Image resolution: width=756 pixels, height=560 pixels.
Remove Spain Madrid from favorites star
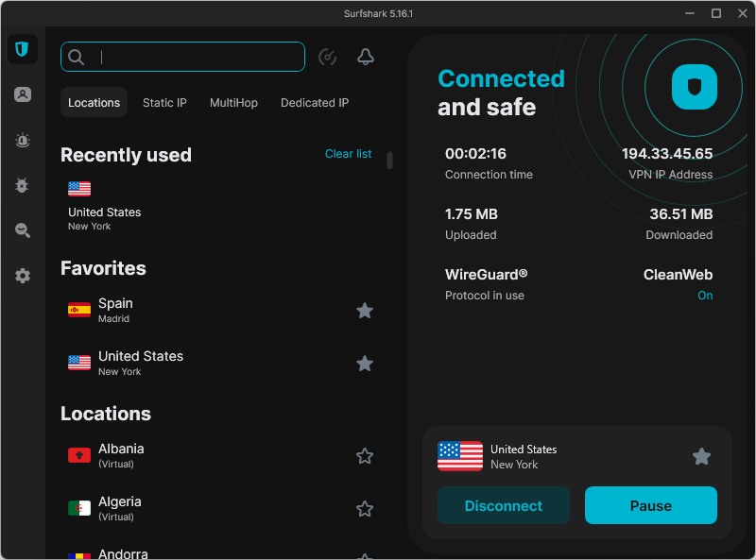[x=365, y=311]
